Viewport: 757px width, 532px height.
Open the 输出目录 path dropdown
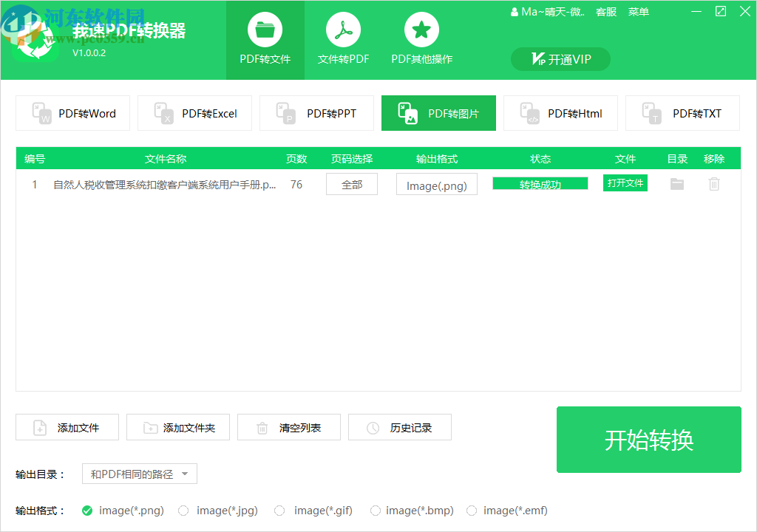(139, 474)
